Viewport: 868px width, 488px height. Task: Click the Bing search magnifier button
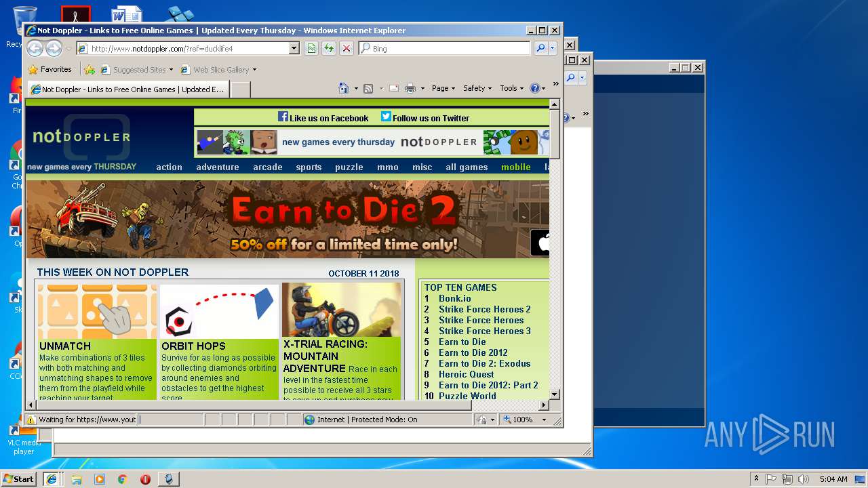coord(540,48)
